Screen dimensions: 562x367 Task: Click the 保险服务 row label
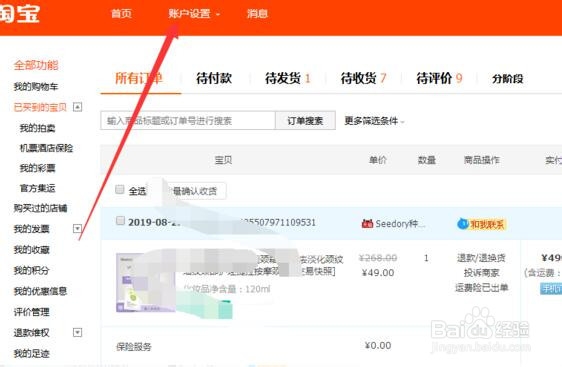pos(134,347)
